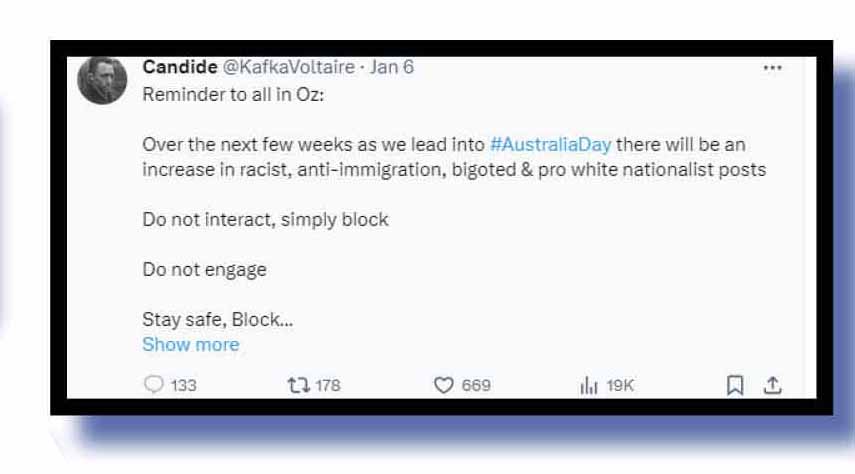Click the 'Stay safe, Block...' text

[217, 320]
